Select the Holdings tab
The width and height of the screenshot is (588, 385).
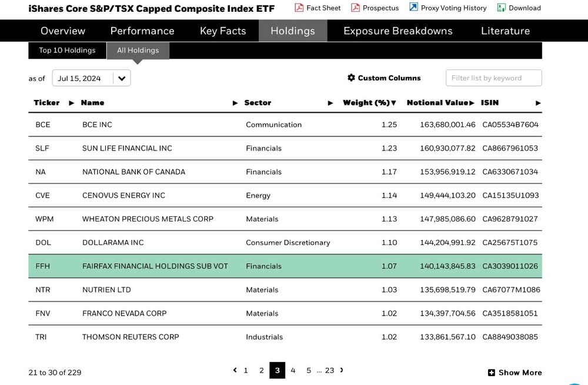click(293, 31)
